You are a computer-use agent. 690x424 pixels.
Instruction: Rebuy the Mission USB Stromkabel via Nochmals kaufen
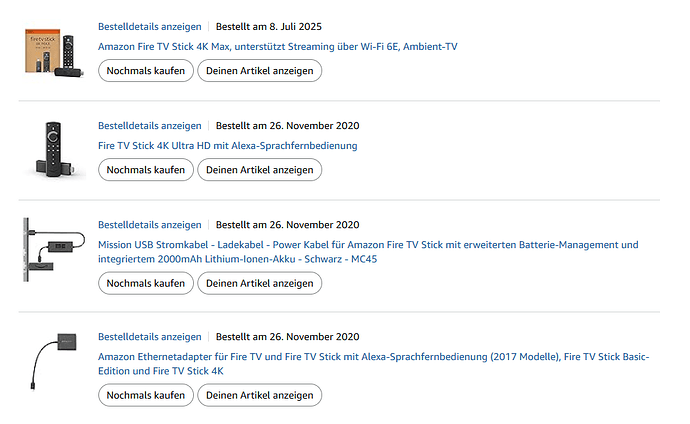click(x=145, y=283)
